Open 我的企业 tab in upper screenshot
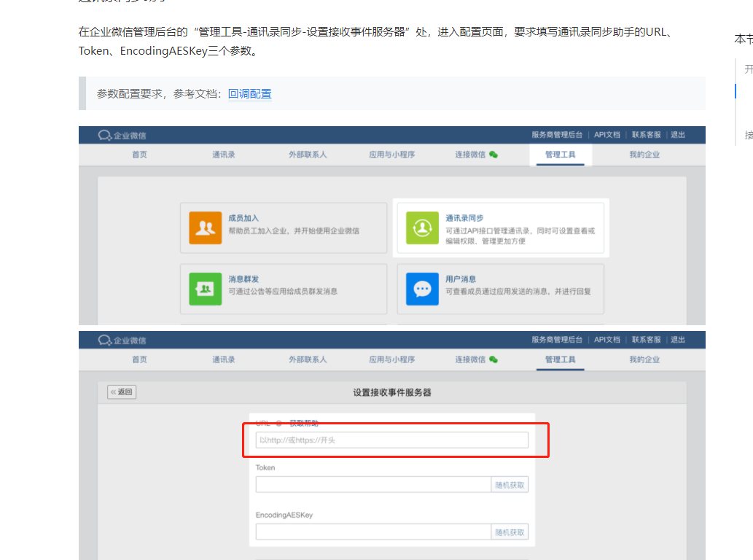Screen dimensions: 753x560 pyautogui.click(x=644, y=155)
